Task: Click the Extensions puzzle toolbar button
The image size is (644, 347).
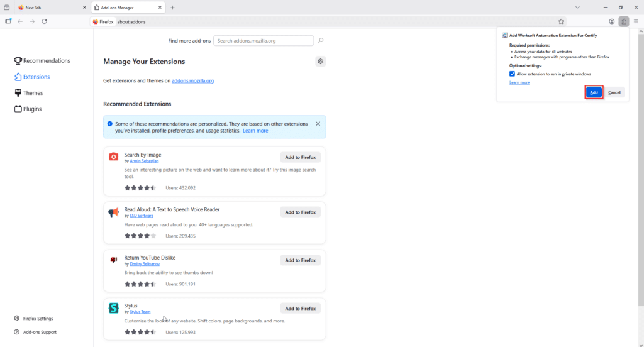Action: pyautogui.click(x=624, y=22)
